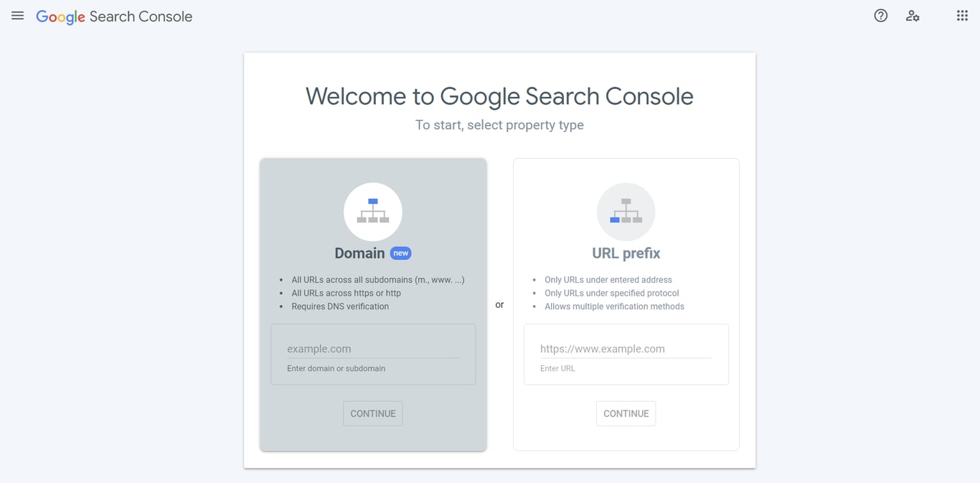Screen dimensions: 980x483
Task: Click the Domain site-structure diagram icon
Action: click(x=372, y=211)
